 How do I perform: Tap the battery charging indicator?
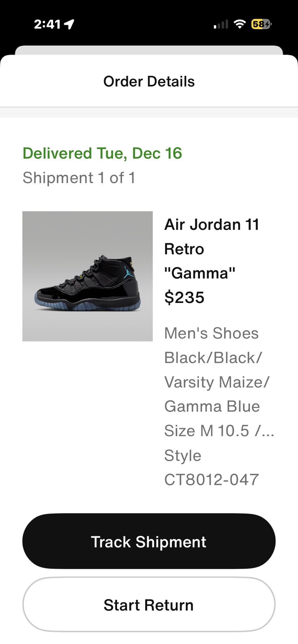[261, 24]
